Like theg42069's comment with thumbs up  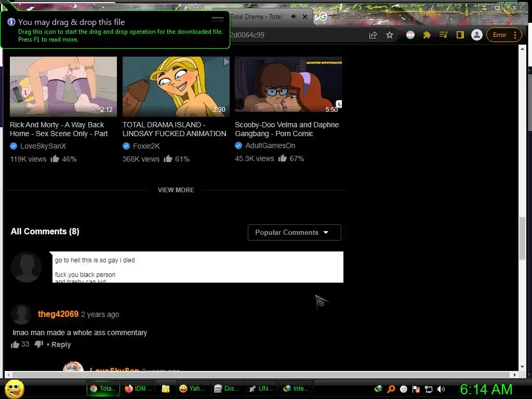point(15,344)
